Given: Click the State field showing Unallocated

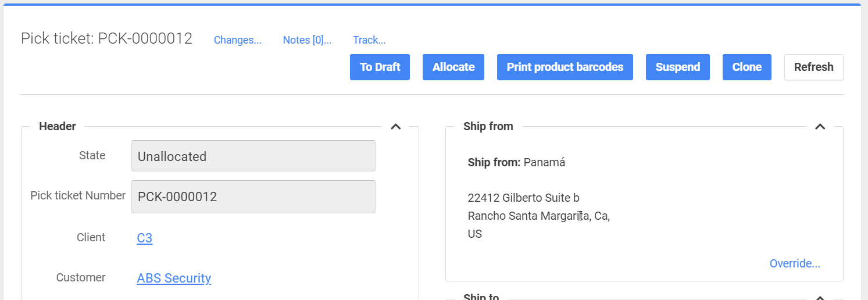Looking at the screenshot, I should click(253, 156).
